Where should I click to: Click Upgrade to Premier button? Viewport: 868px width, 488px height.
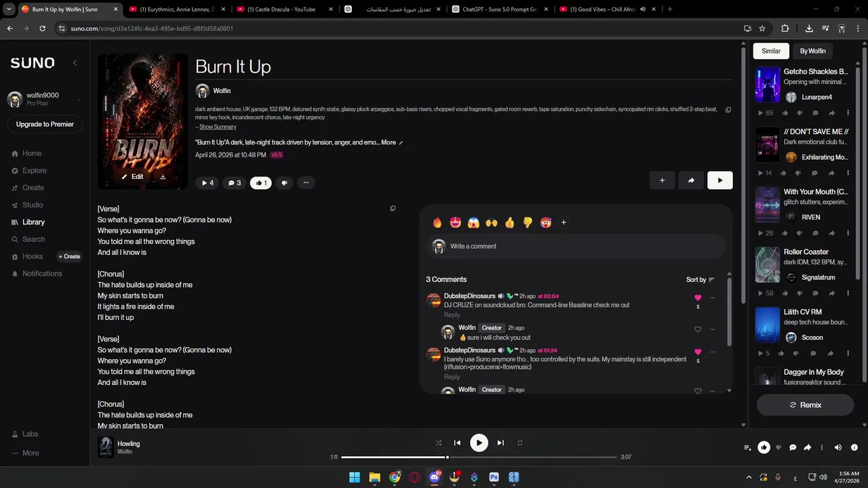pyautogui.click(x=45, y=124)
